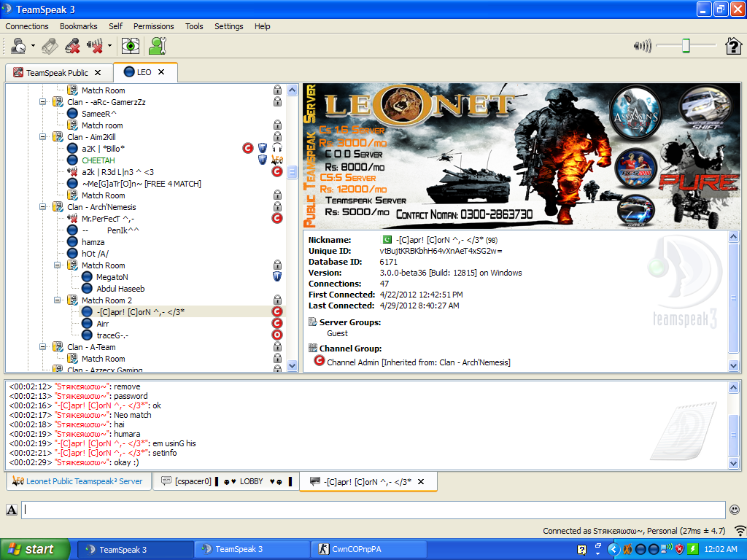
Task: Collapse the Match Room 2 channel
Action: (57, 300)
